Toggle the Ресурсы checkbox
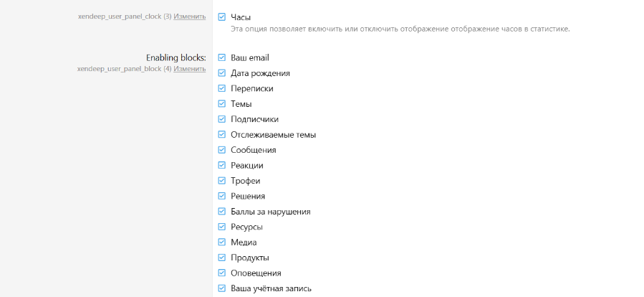This screenshot has width=644, height=297. coord(222,227)
